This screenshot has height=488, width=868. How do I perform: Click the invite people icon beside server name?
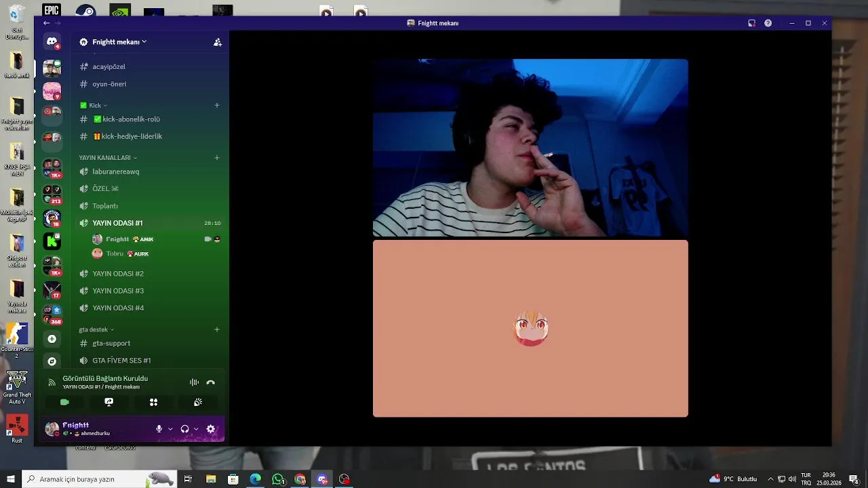218,42
